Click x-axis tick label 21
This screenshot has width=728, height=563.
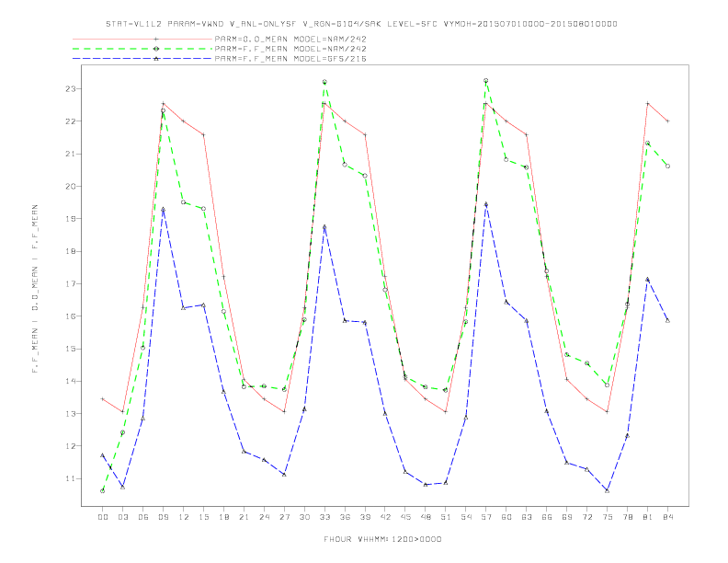[x=244, y=517]
